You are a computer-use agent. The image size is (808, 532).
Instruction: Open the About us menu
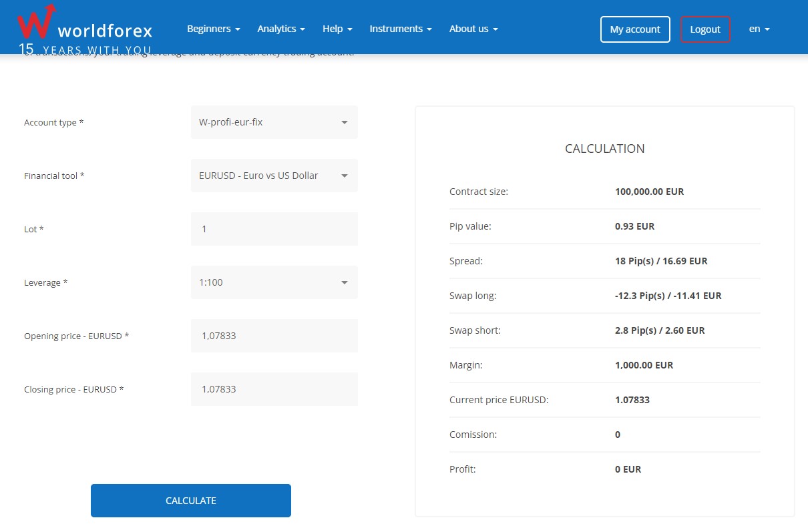pyautogui.click(x=473, y=29)
